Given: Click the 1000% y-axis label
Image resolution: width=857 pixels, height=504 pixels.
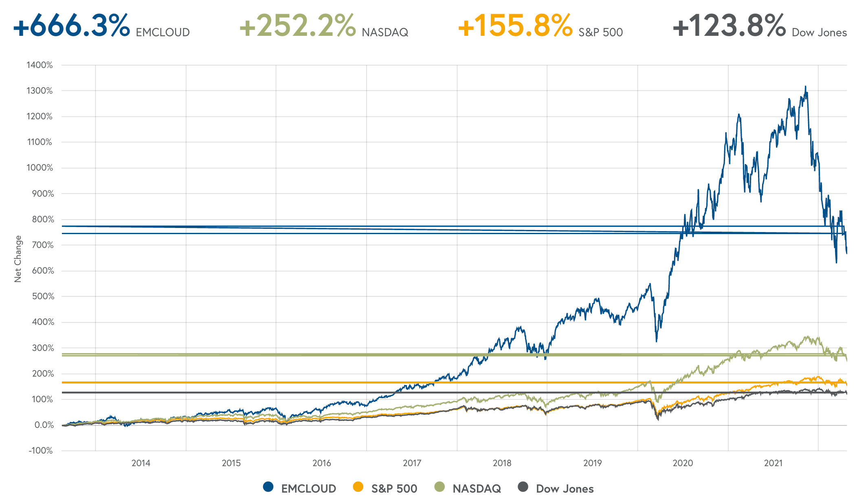Looking at the screenshot, I should (40, 168).
